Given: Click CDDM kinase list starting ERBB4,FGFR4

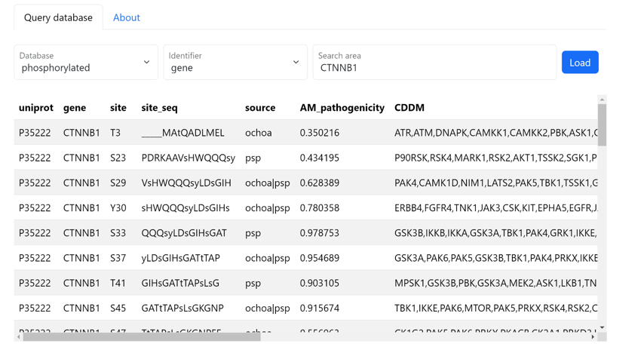Looking at the screenshot, I should (495, 208).
